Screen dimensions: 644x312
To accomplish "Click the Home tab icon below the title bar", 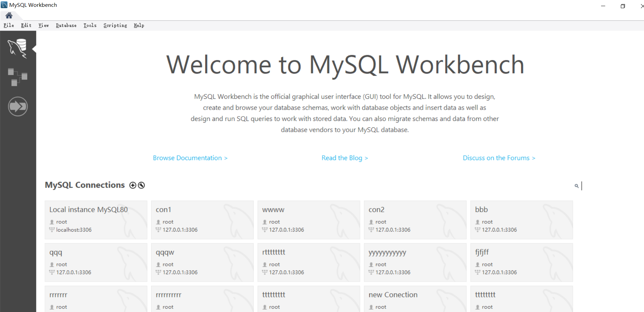I will pyautogui.click(x=9, y=15).
